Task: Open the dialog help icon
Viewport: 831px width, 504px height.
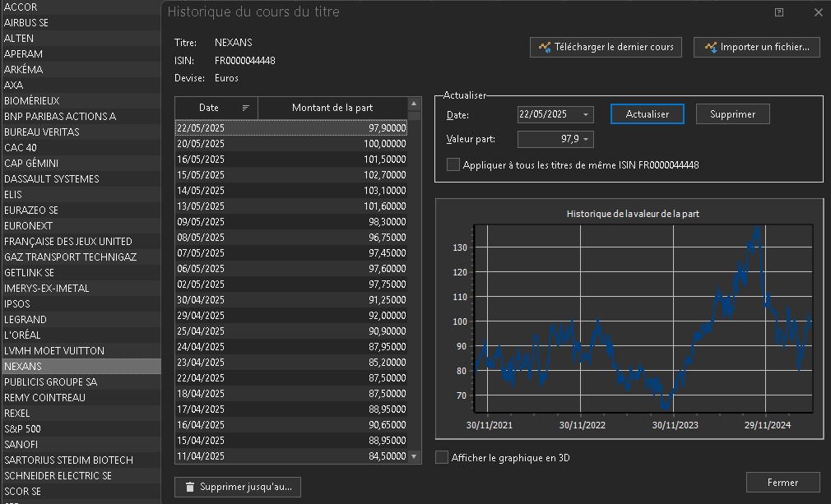Action: [x=779, y=12]
